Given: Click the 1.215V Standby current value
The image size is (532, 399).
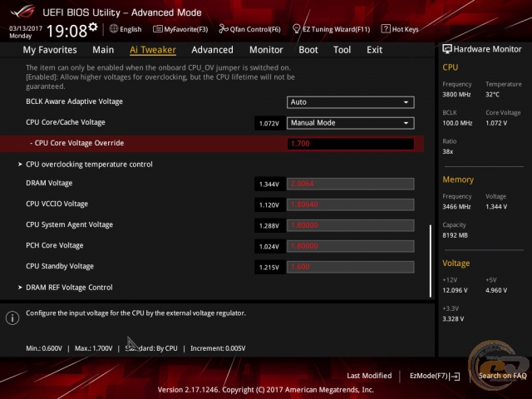Looking at the screenshot, I should click(x=269, y=268).
